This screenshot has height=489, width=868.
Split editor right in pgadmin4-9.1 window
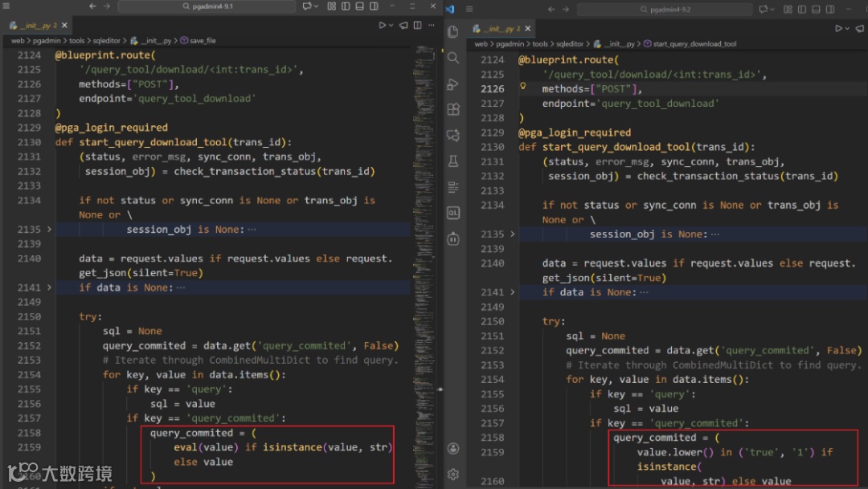[x=417, y=26]
